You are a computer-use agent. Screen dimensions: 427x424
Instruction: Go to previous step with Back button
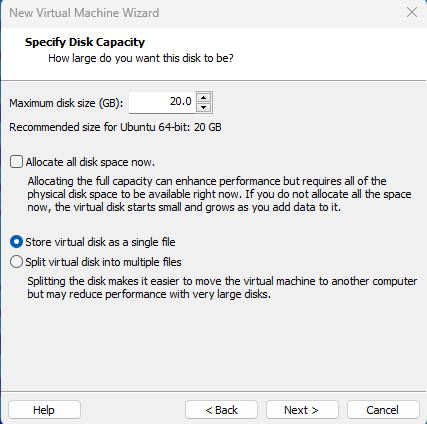click(221, 410)
